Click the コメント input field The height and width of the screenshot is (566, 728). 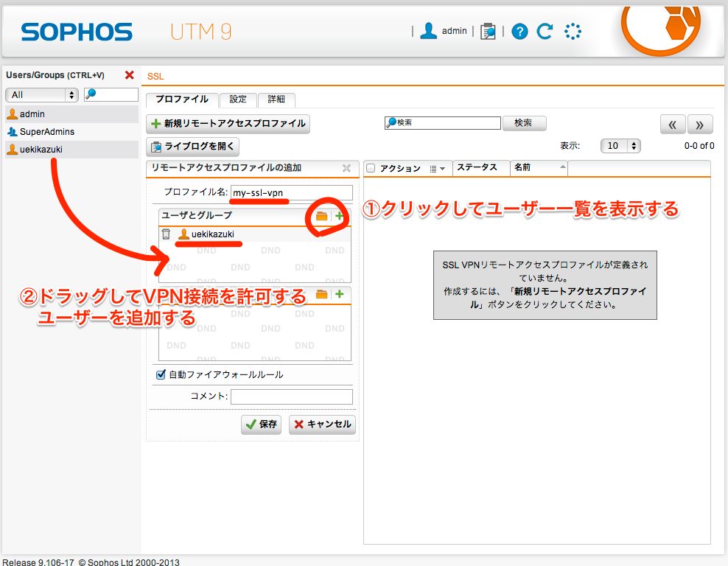click(x=292, y=396)
